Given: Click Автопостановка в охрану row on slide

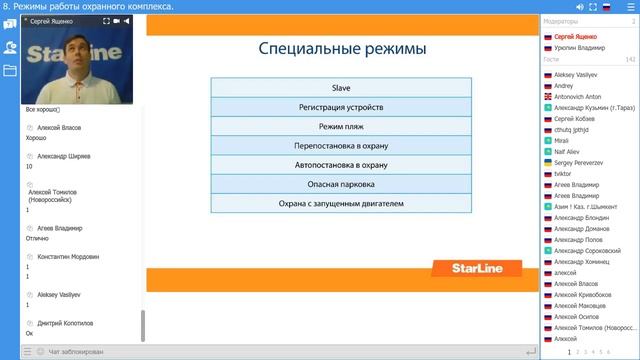Looking at the screenshot, I should 341,165.
